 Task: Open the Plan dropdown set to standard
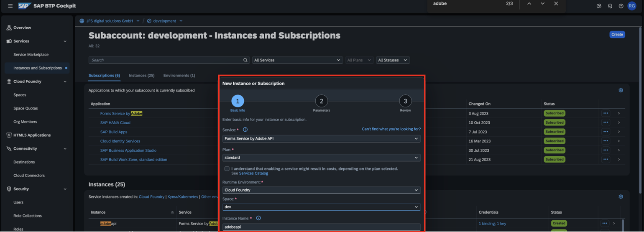coord(321,158)
